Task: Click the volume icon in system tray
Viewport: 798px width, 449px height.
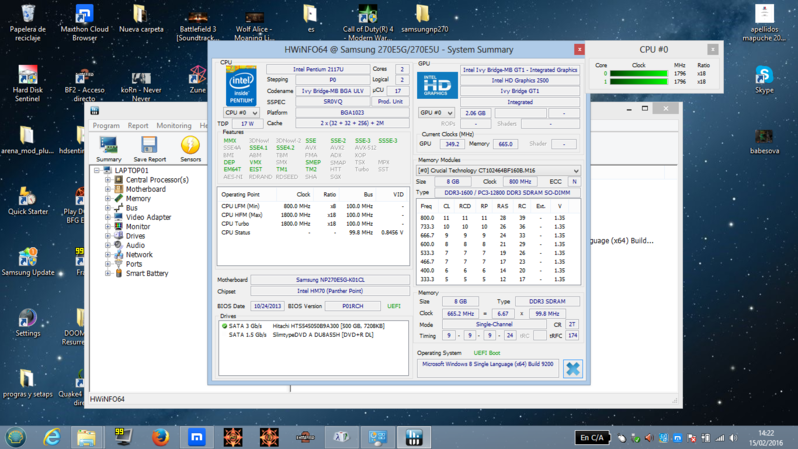Action: [x=733, y=438]
